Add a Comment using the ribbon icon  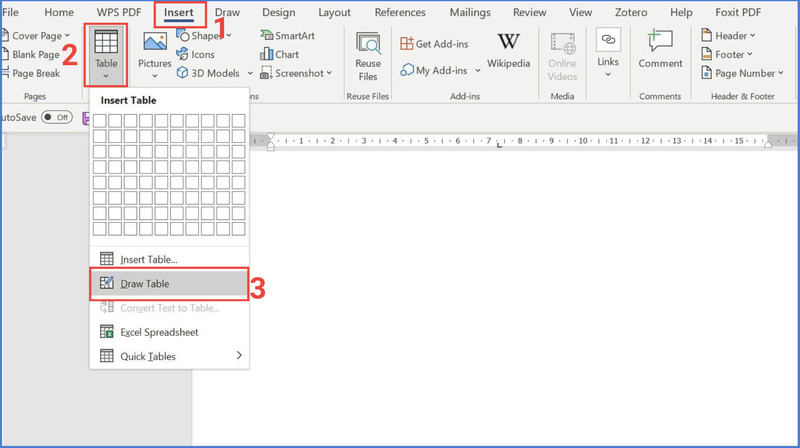660,44
